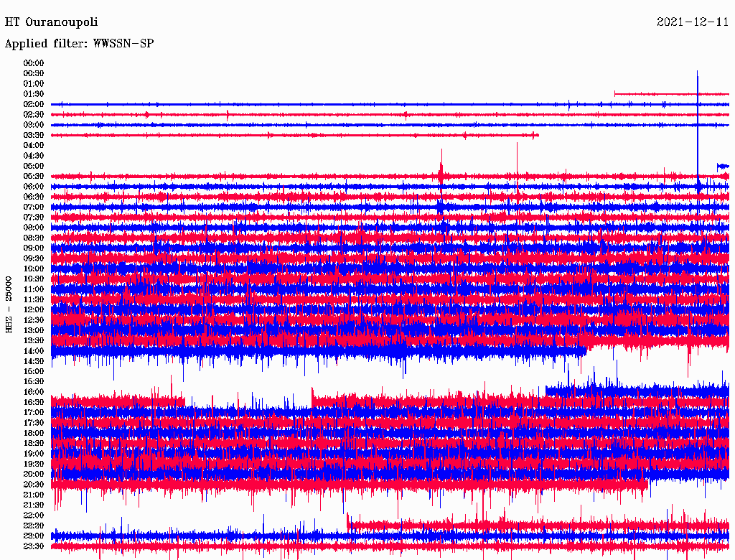Click the HT Ouranoupoli station title

click(x=51, y=22)
